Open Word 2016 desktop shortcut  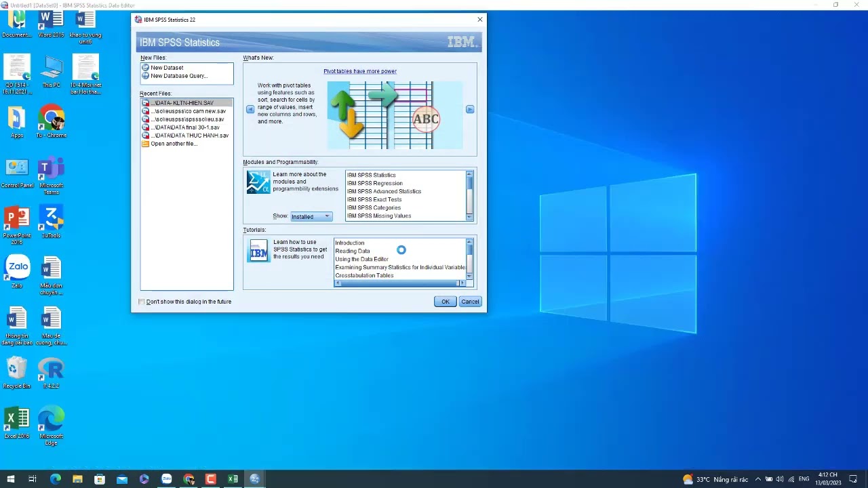coord(51,24)
